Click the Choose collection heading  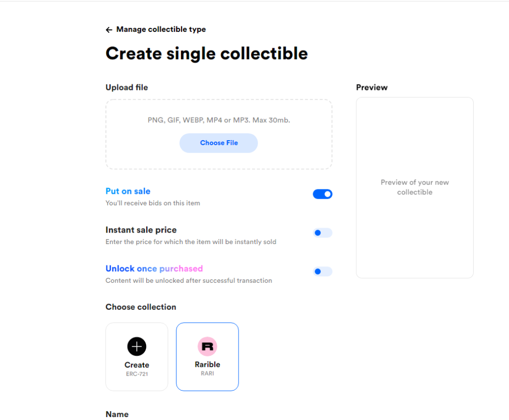(x=141, y=307)
